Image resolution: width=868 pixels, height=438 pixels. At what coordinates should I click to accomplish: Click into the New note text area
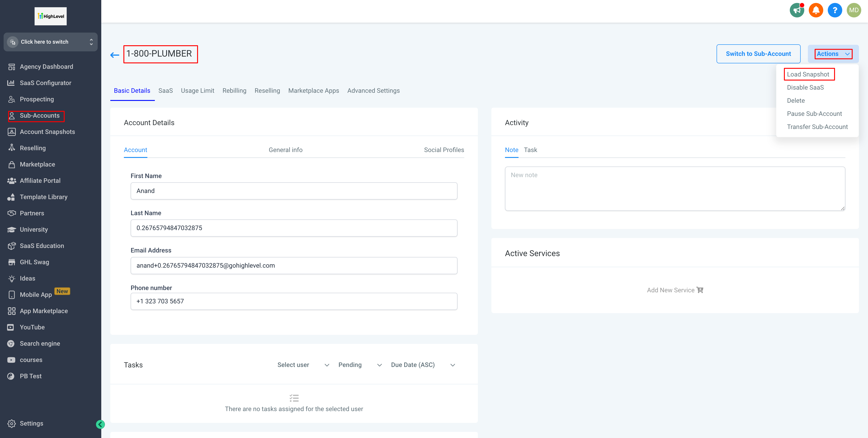point(675,188)
